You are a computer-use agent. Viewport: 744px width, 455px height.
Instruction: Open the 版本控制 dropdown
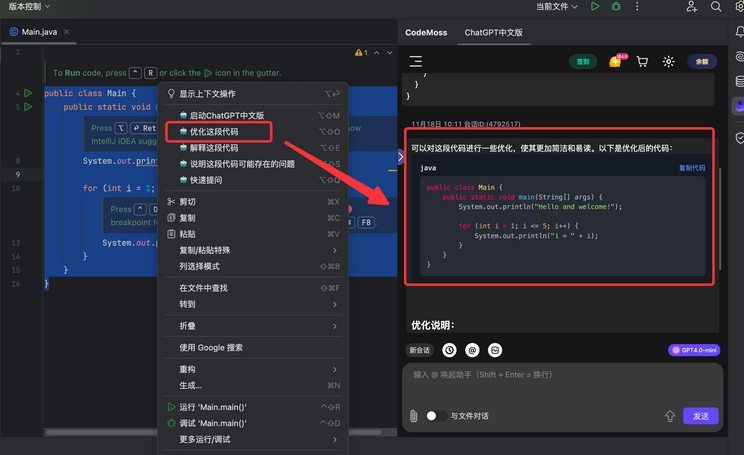(28, 7)
